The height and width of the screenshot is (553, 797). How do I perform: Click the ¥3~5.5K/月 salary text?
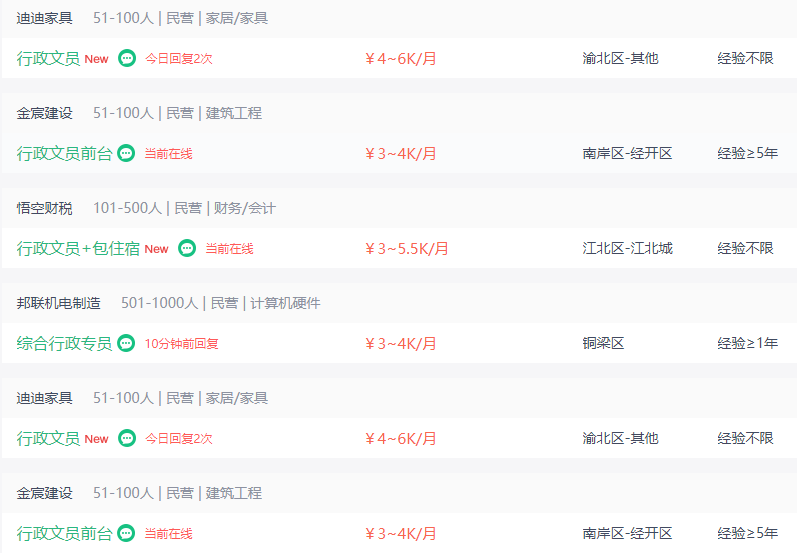pos(407,249)
